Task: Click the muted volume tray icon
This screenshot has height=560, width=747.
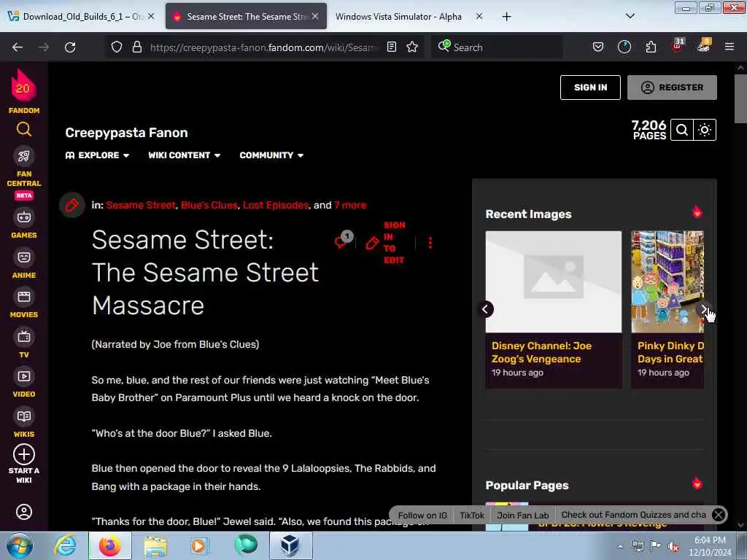Action: [673, 547]
